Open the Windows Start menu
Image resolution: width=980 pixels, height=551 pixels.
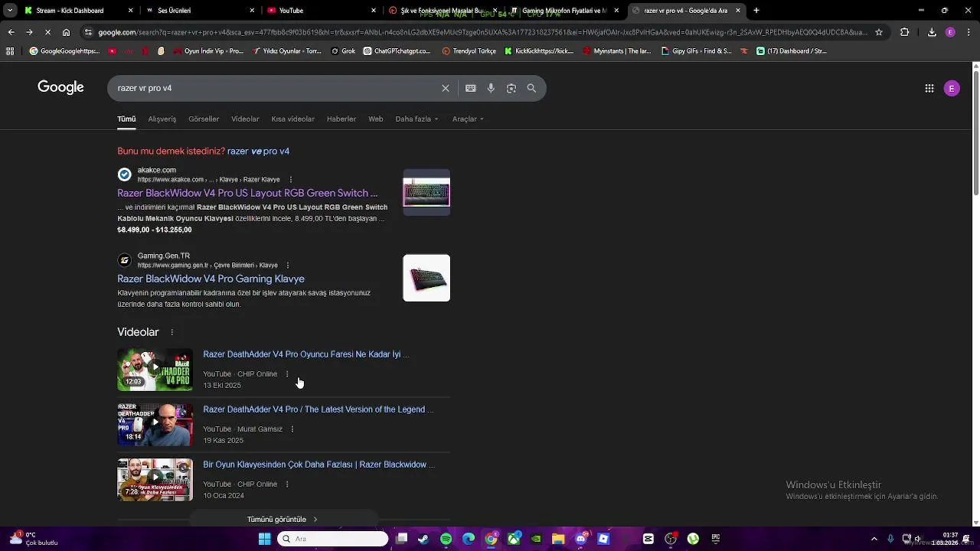pos(264,539)
